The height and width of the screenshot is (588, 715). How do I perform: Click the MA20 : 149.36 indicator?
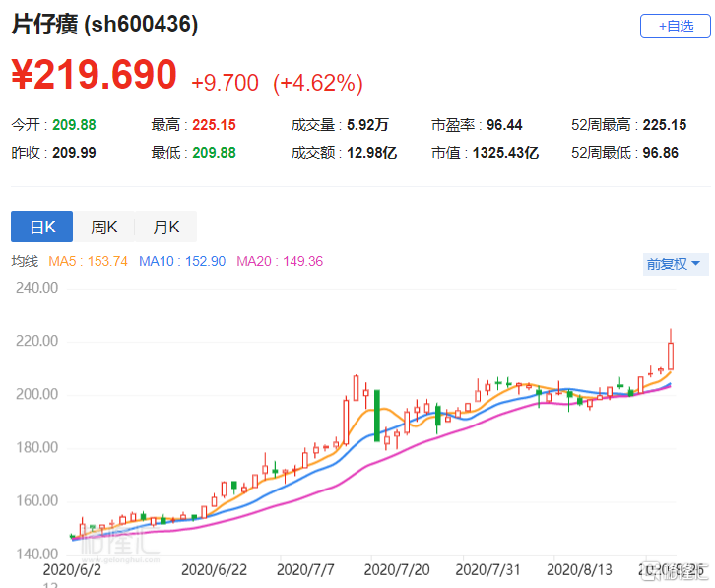pyautogui.click(x=280, y=261)
